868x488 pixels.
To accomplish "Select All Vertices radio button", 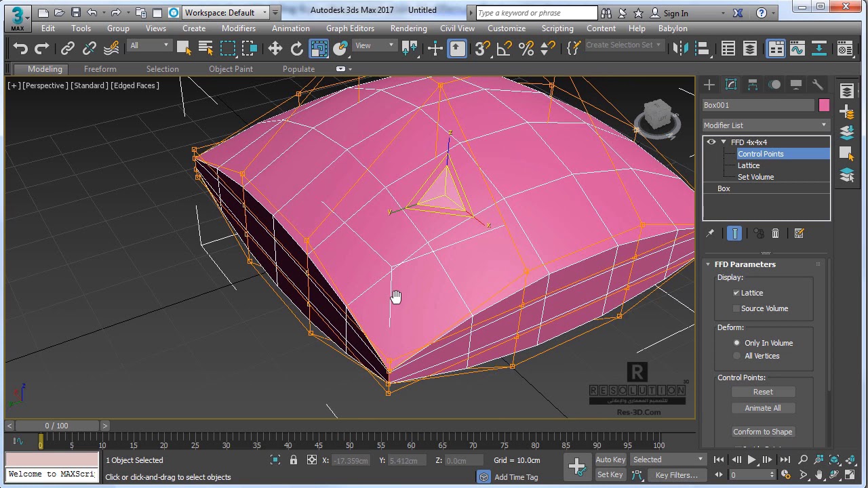I will tap(737, 356).
